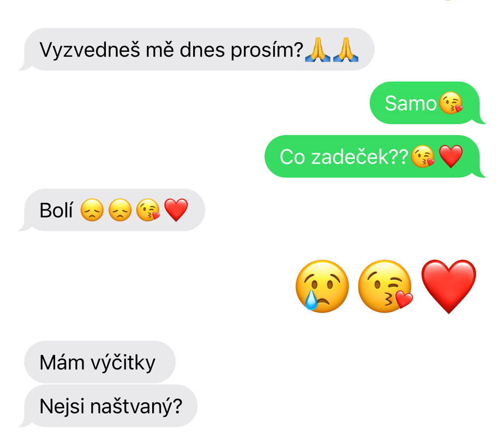
Task: Tap the large crying face emoji
Action: (x=322, y=286)
